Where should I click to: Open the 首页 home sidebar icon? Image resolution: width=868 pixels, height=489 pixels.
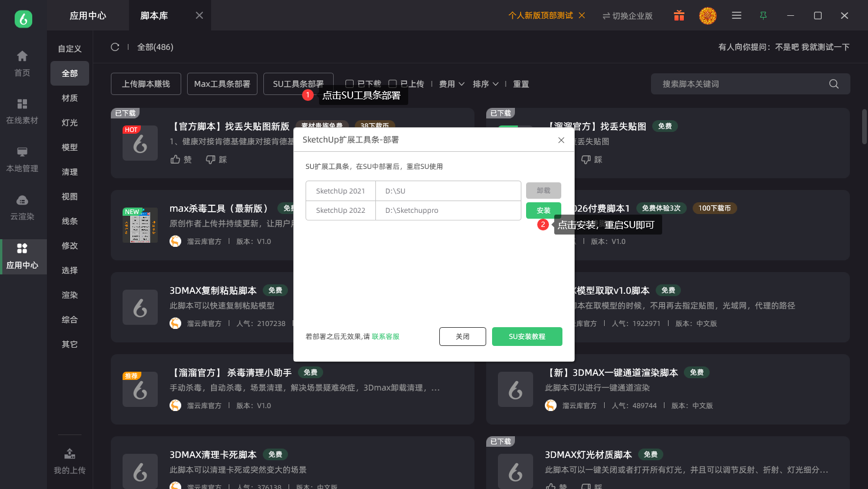(22, 63)
